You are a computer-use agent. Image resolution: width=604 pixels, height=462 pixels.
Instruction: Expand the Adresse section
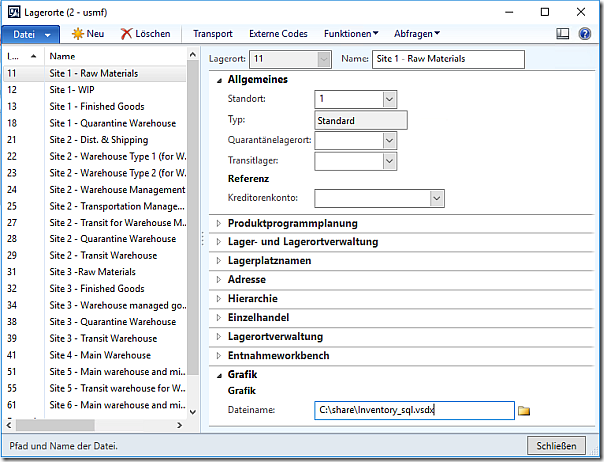click(x=219, y=280)
